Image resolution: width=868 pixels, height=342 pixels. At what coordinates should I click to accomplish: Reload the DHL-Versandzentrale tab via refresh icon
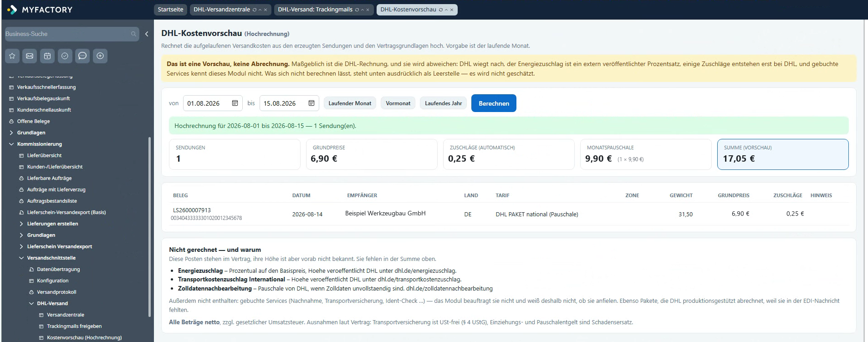coord(254,10)
